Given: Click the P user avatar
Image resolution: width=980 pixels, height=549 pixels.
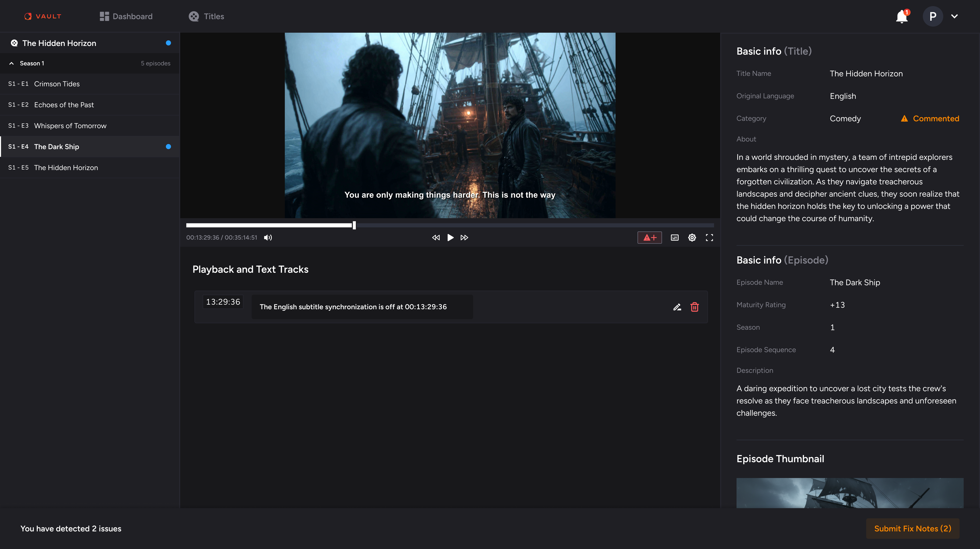Looking at the screenshot, I should click(x=933, y=16).
